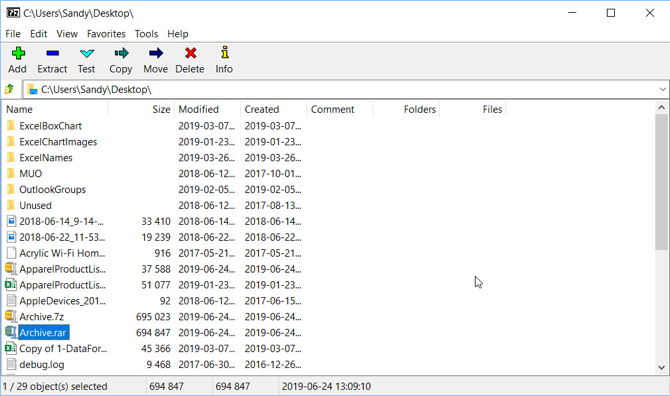670x396 pixels.
Task: Click the 7-Zip title bar icon
Action: click(13, 13)
